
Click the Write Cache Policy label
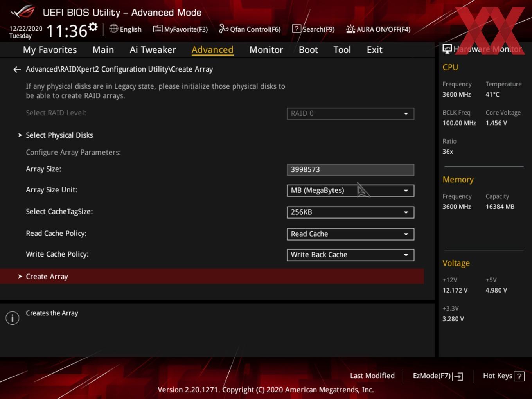[57, 254]
